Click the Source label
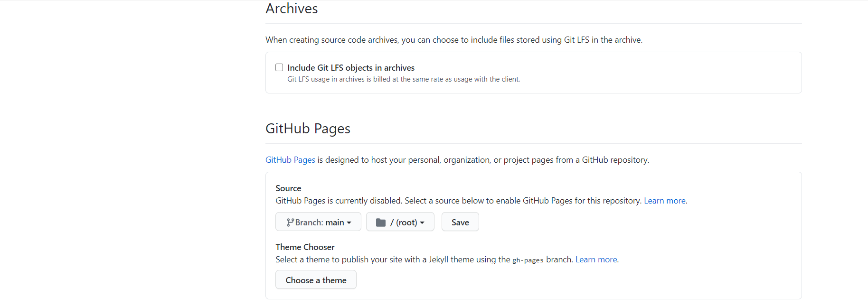868x306 pixels. [288, 188]
